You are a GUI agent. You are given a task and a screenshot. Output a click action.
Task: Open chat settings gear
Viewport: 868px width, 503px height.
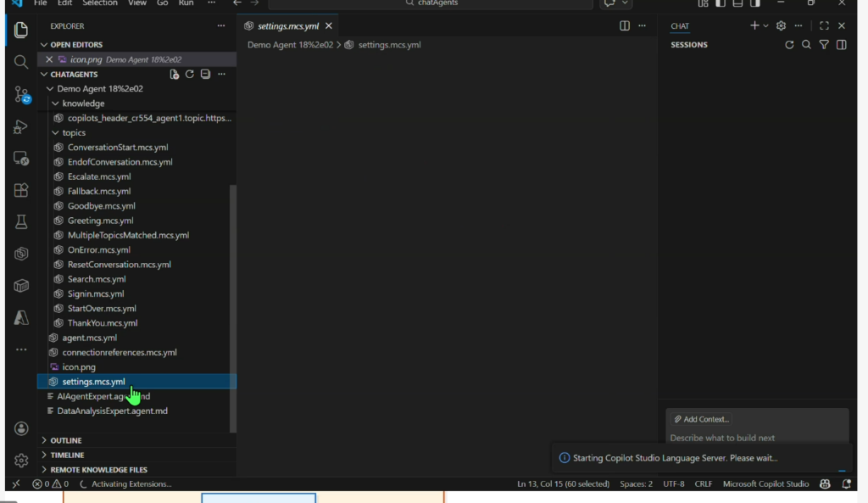pyautogui.click(x=781, y=25)
